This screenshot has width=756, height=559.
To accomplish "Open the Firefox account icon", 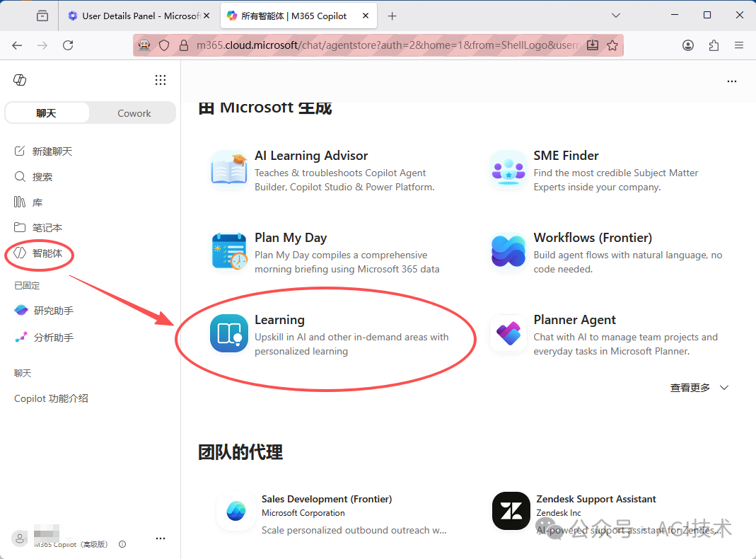I will click(x=688, y=45).
